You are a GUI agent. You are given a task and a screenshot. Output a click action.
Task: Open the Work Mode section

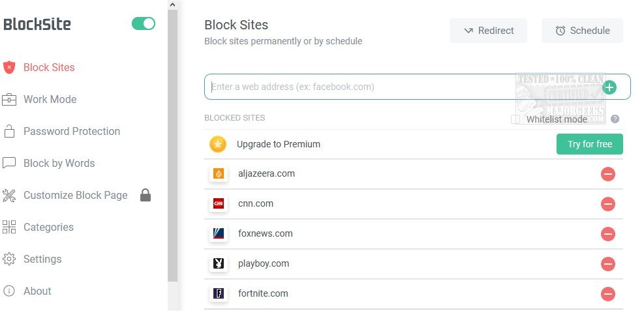50,99
